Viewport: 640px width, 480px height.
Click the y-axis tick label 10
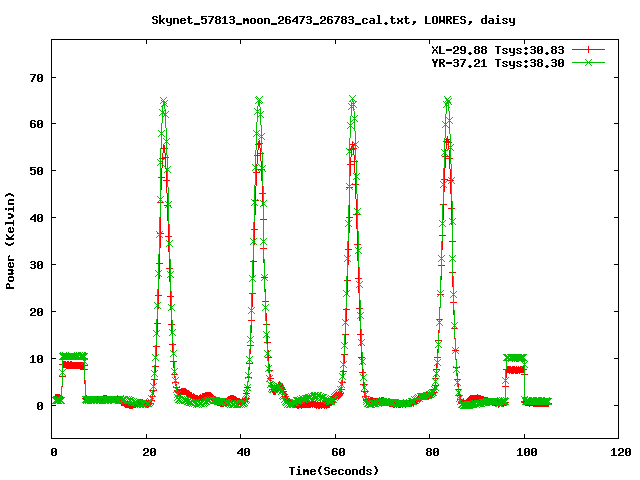(x=36, y=359)
